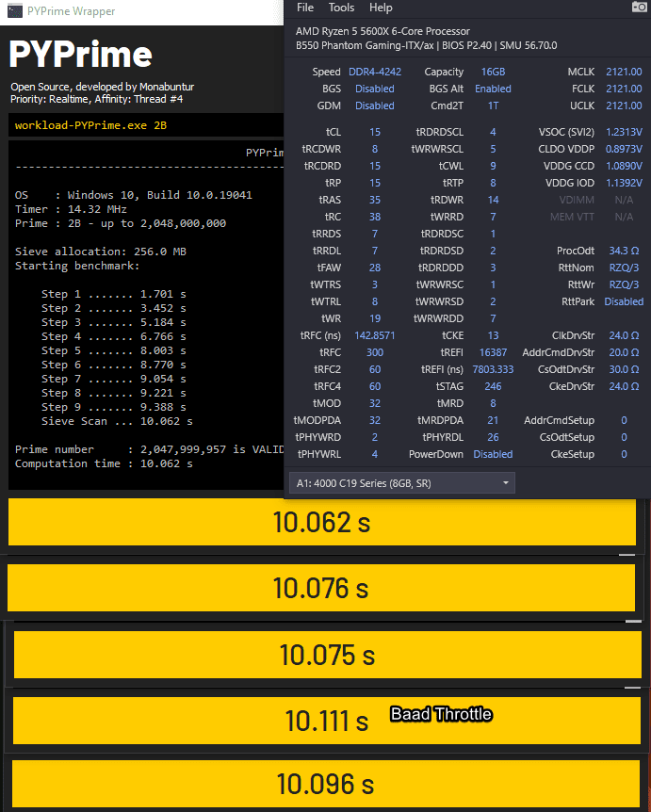Click the tRFC (ns) value 142.8571
The height and width of the screenshot is (812, 651).
(x=374, y=335)
